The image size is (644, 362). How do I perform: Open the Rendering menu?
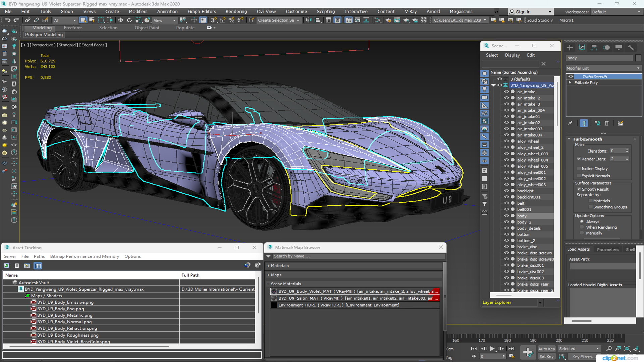tap(236, 11)
